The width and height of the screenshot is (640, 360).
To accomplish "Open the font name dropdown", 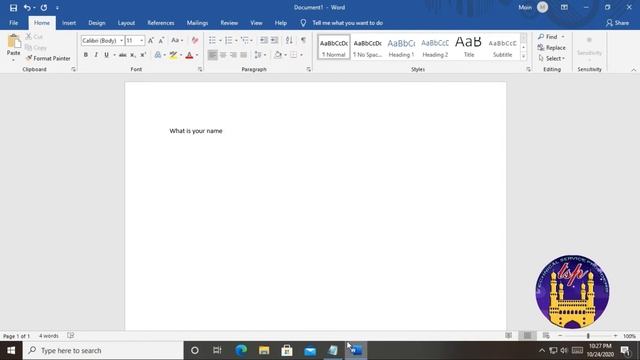I will 121,40.
